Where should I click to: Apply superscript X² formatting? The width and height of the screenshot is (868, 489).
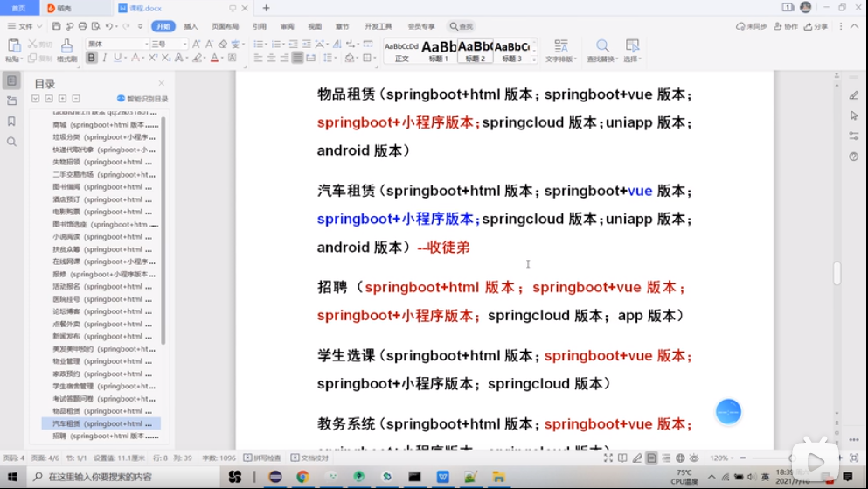pos(153,58)
